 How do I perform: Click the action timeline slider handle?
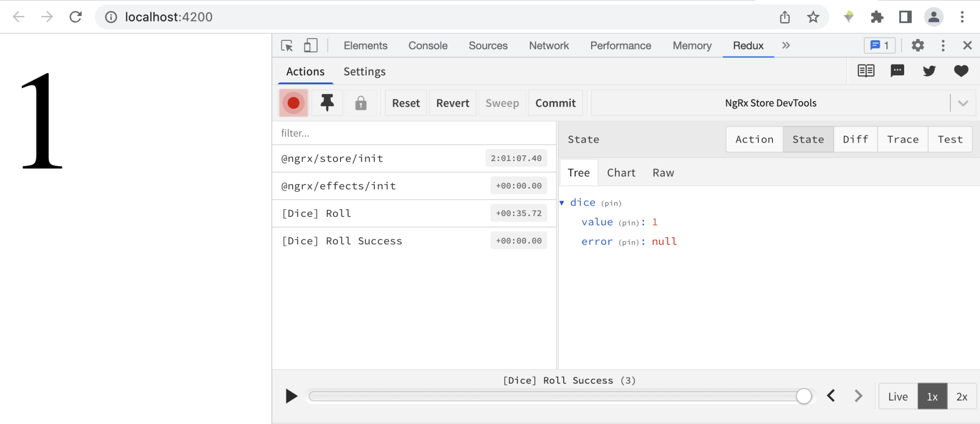(804, 397)
